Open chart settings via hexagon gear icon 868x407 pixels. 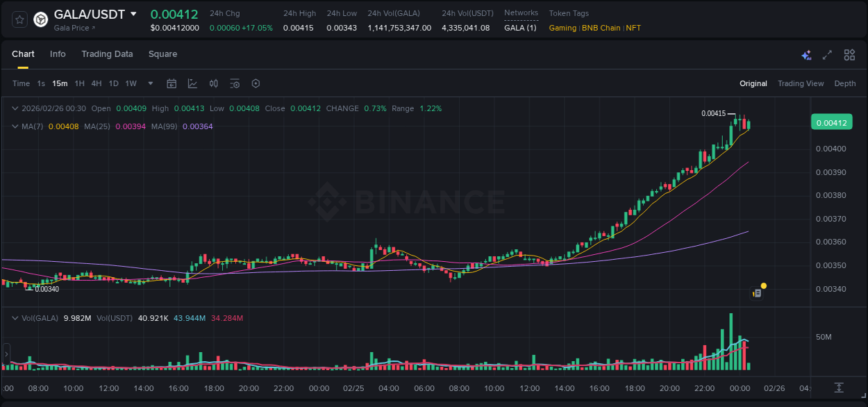pos(256,83)
